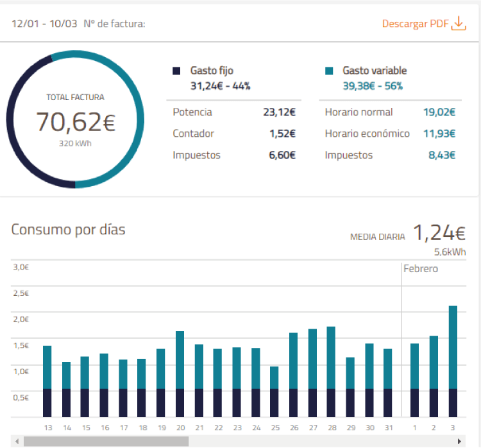Select the bar for day 13
Screen dimensions: 481x448
point(47,381)
